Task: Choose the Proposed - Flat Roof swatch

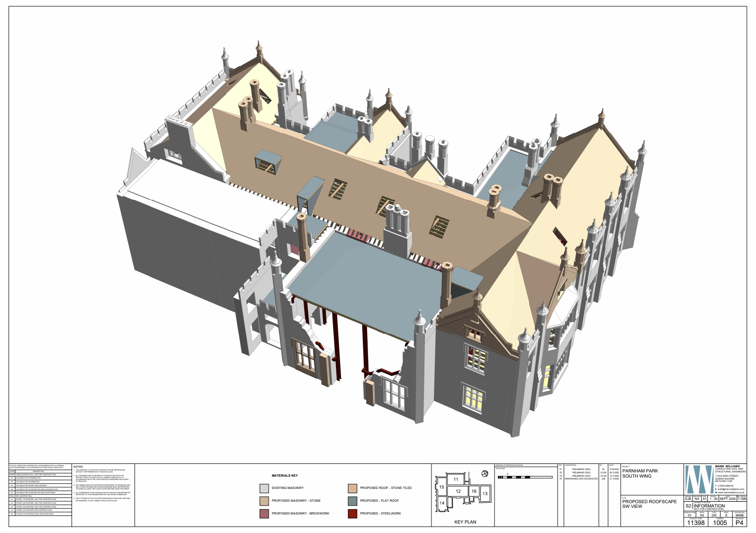Action: click(352, 501)
